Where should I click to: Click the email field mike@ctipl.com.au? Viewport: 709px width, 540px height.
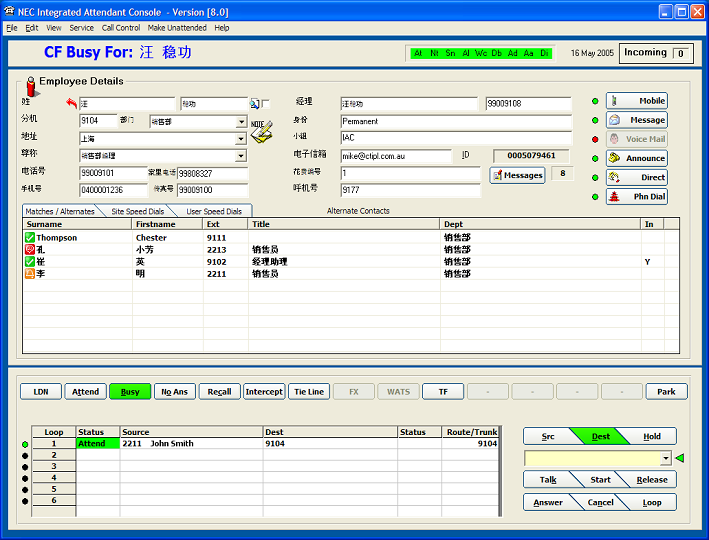click(396, 156)
